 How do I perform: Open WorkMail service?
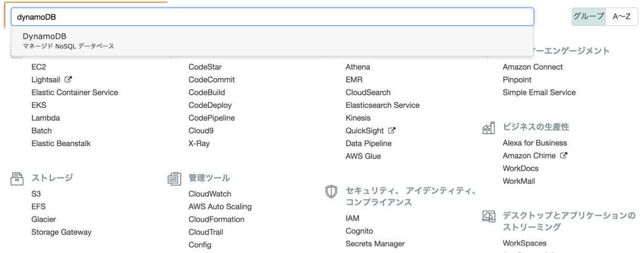[519, 181]
